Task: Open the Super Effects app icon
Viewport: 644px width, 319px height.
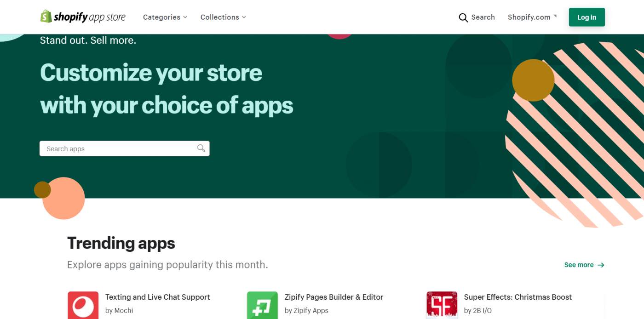Action: click(442, 305)
